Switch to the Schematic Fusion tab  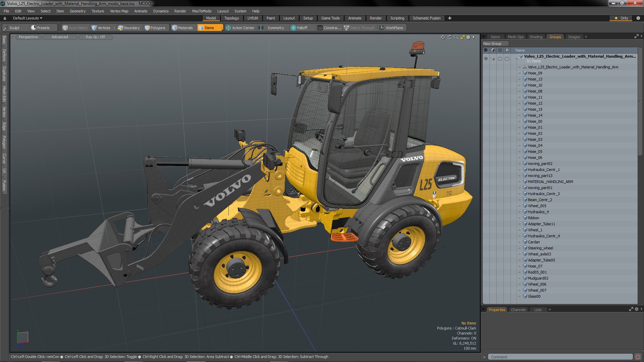426,18
